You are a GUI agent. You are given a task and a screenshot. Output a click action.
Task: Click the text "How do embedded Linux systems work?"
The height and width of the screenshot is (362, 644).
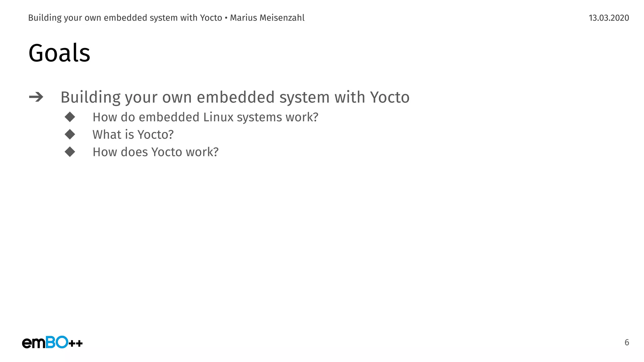point(205,117)
